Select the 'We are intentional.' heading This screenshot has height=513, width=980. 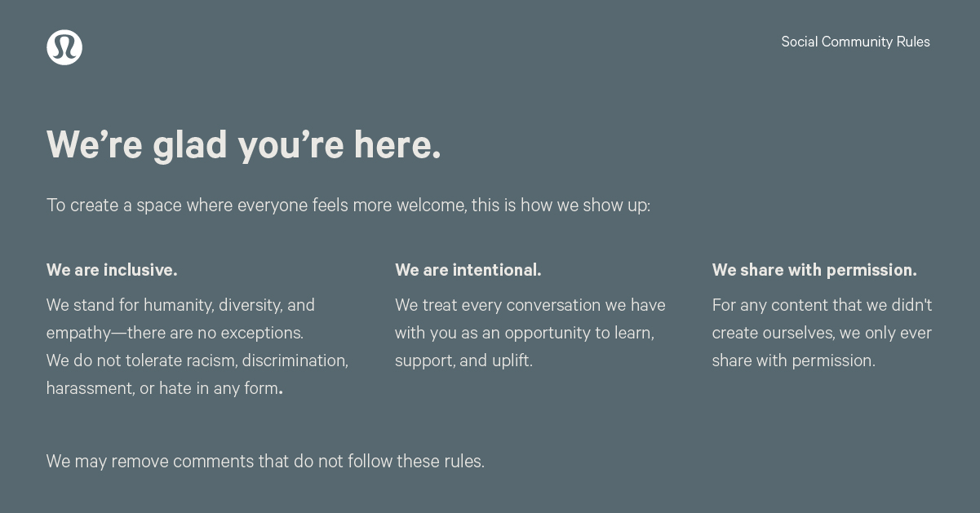tap(468, 270)
